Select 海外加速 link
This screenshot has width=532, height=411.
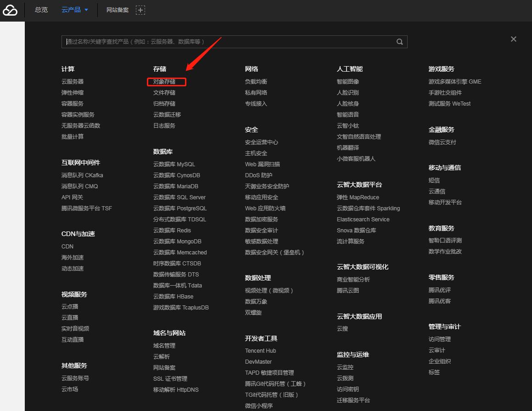(72, 258)
